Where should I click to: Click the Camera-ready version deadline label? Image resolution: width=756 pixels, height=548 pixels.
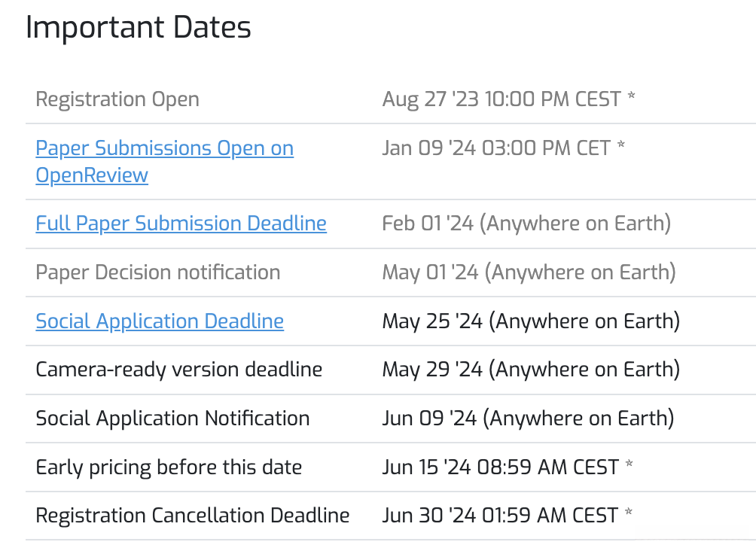[x=178, y=370]
